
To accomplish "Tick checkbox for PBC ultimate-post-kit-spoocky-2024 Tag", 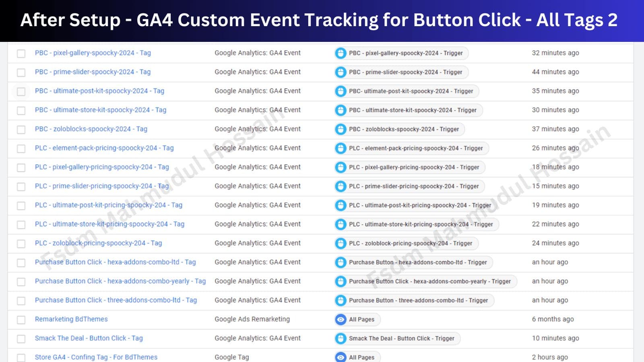I will pos(21,91).
